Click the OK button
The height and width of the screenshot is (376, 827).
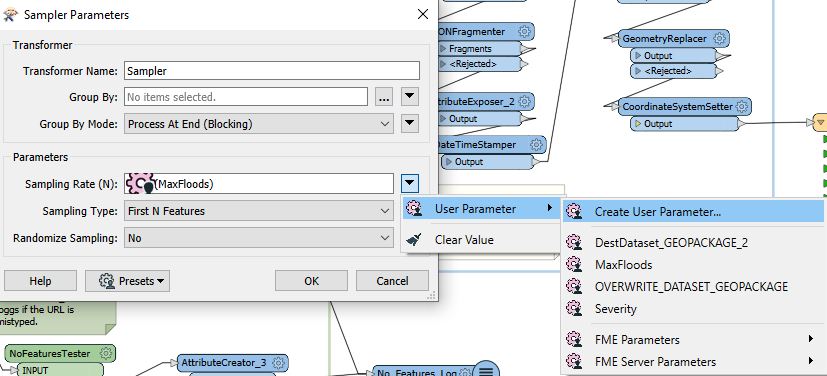tap(311, 281)
